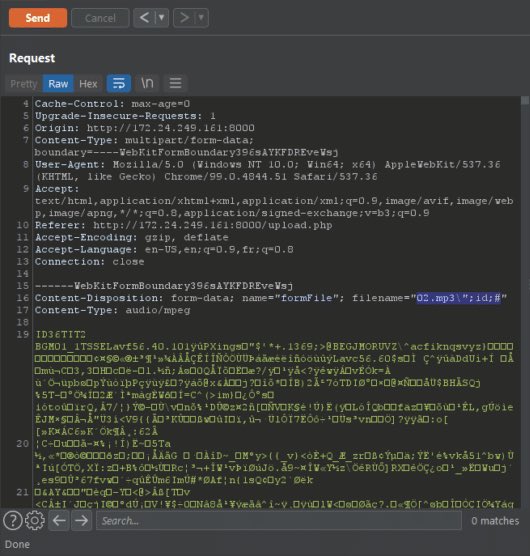
Task: Open search settings gear icon
Action: [x=34, y=521]
